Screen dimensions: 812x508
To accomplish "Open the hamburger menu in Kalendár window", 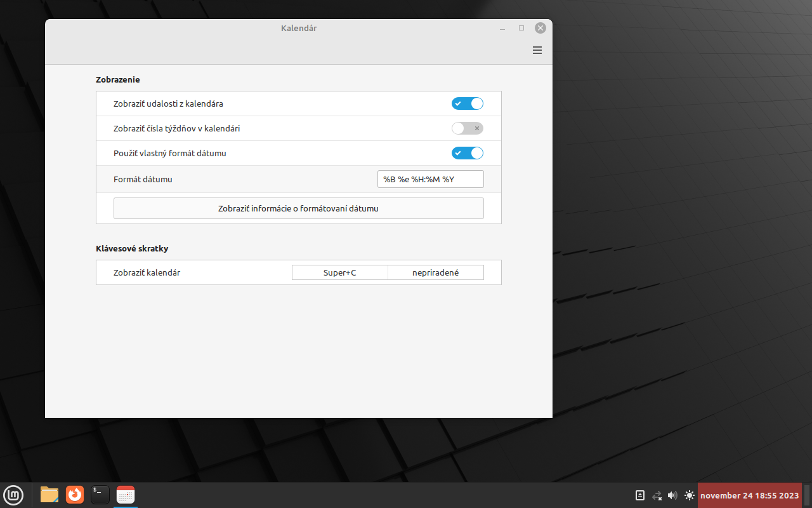I will (x=537, y=51).
